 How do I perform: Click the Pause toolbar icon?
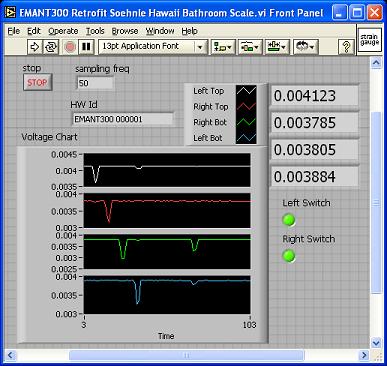point(86,47)
